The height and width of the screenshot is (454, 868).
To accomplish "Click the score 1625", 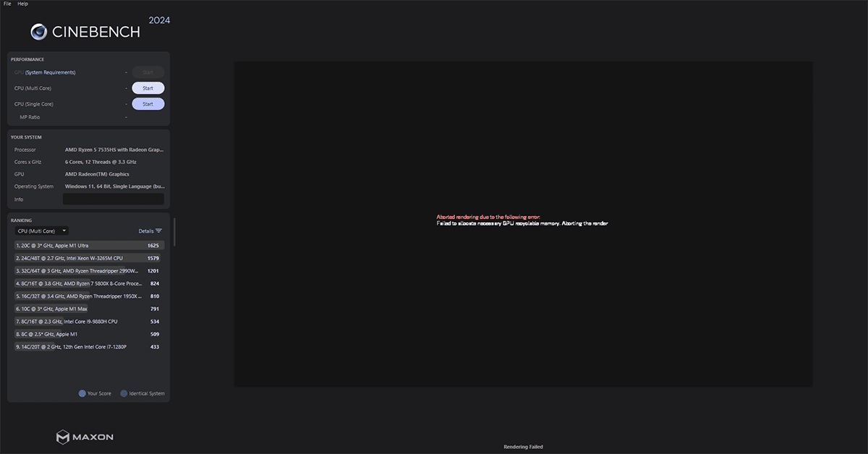I will coord(153,246).
